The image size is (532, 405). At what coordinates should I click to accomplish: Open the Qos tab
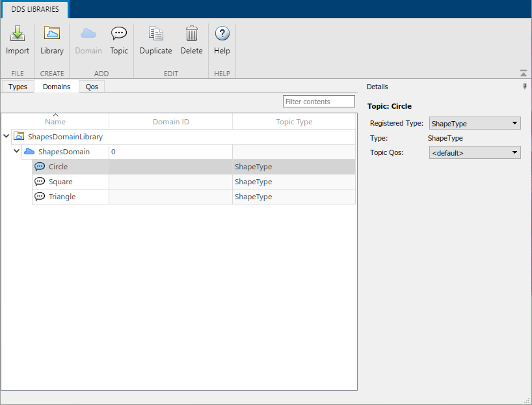point(91,86)
